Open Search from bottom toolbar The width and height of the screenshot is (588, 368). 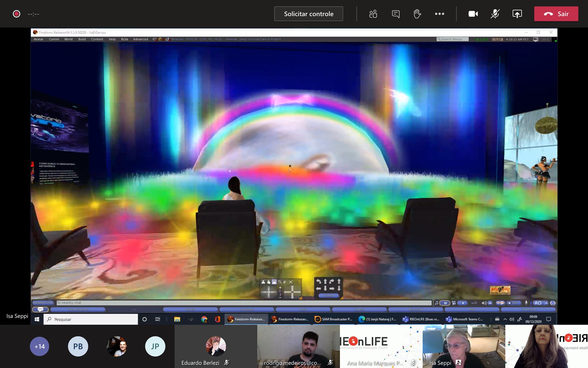359,309
